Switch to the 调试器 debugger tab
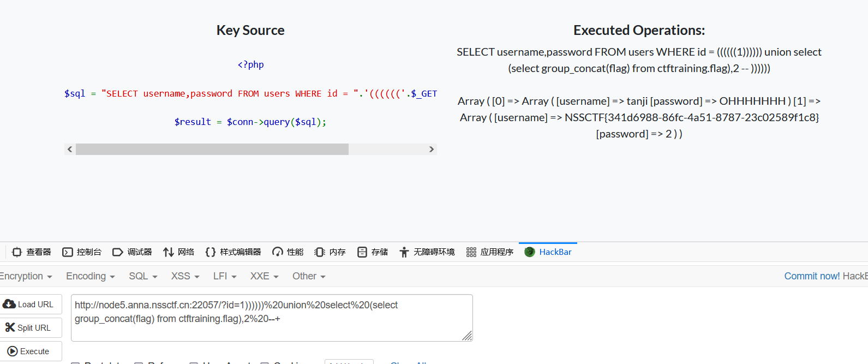The height and width of the screenshot is (364, 868). [x=132, y=252]
